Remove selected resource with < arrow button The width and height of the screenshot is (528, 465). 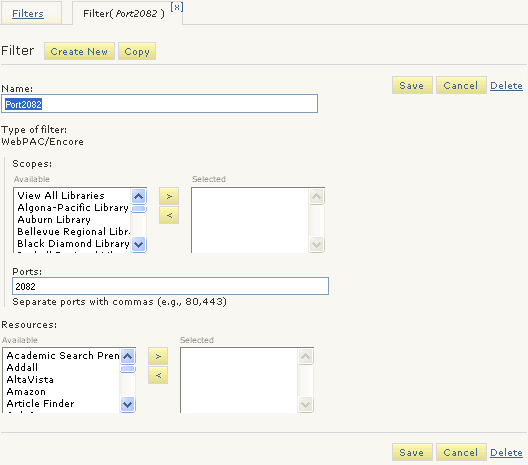pos(158,375)
